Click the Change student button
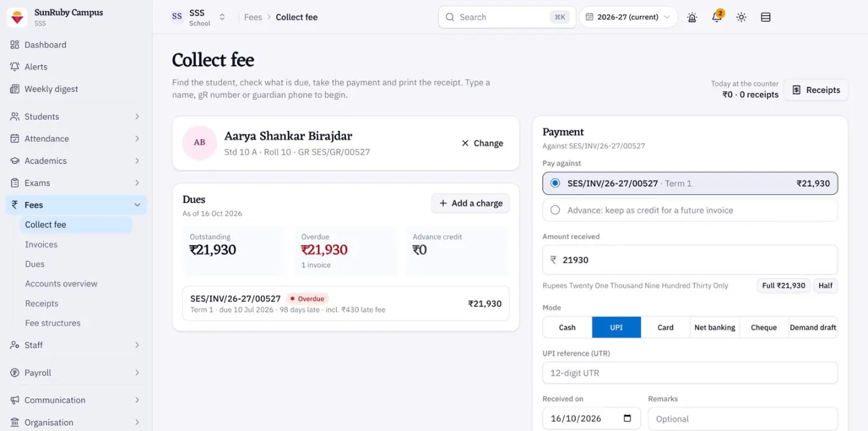868x431 pixels. [482, 143]
